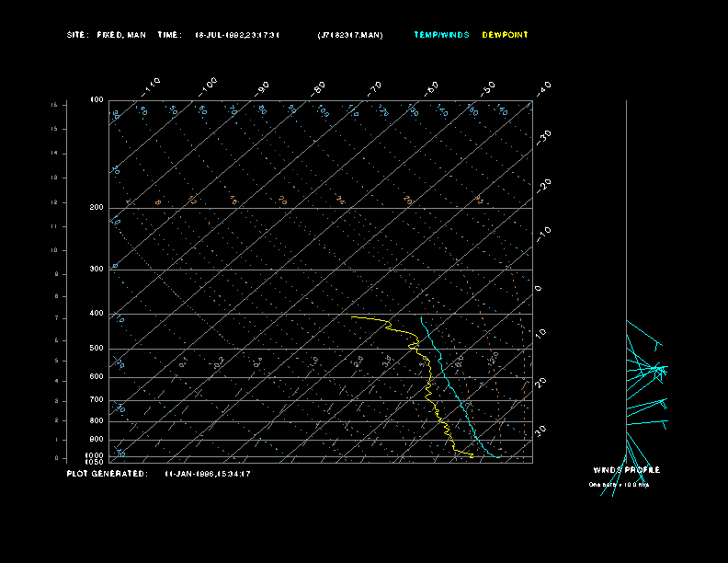Screen dimensions: 728x563
Task: Click the -10 temperature label on right axis
Action: pyautogui.click(x=544, y=234)
